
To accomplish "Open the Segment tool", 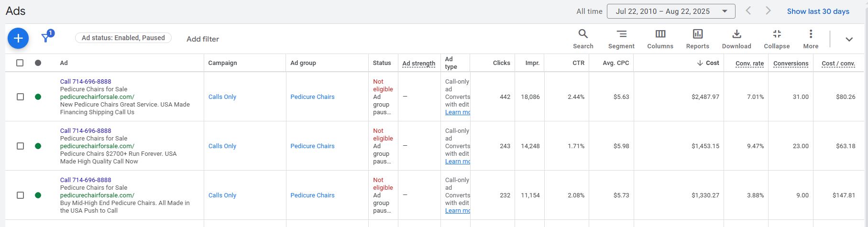I will tap(621, 39).
